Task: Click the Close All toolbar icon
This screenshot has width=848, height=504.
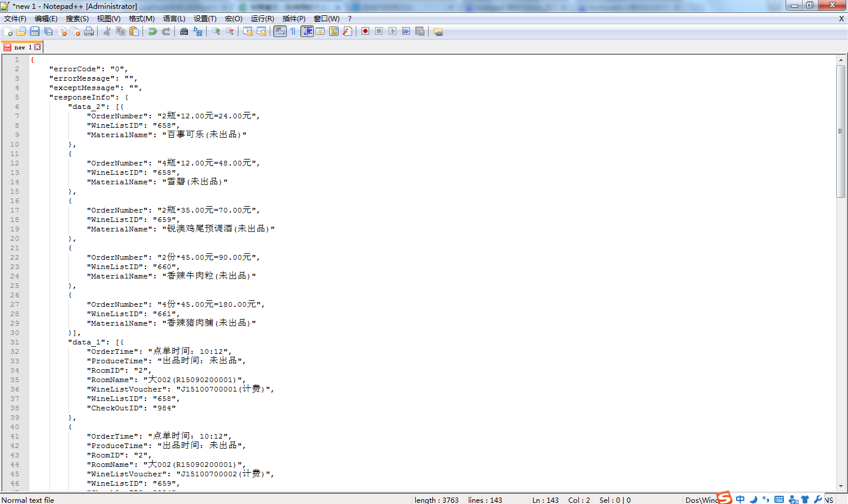Action: (x=75, y=31)
